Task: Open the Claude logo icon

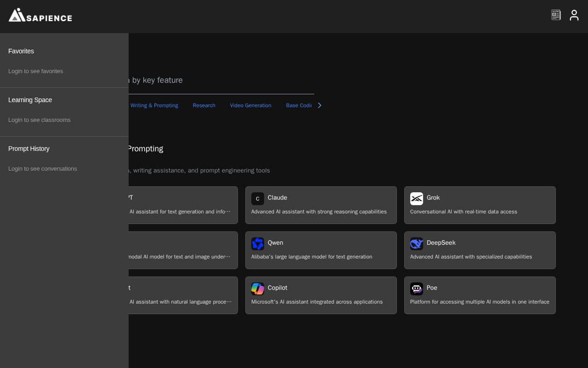Action: click(x=258, y=199)
